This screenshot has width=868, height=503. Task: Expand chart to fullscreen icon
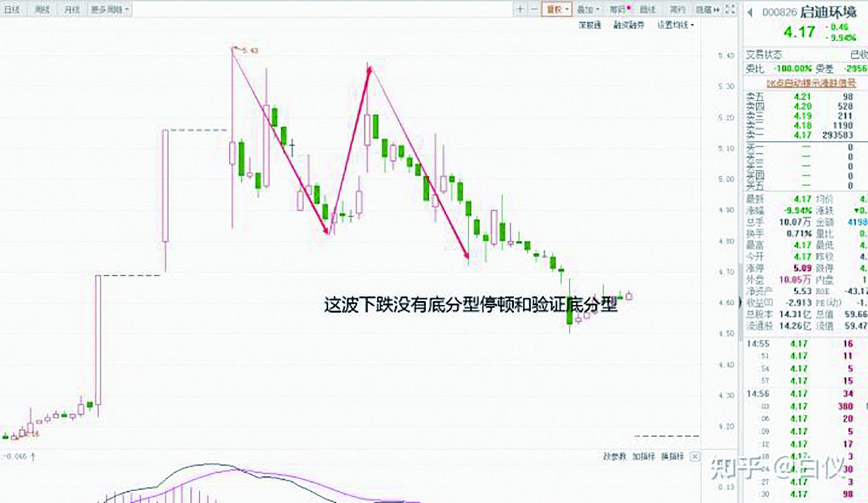[730, 9]
